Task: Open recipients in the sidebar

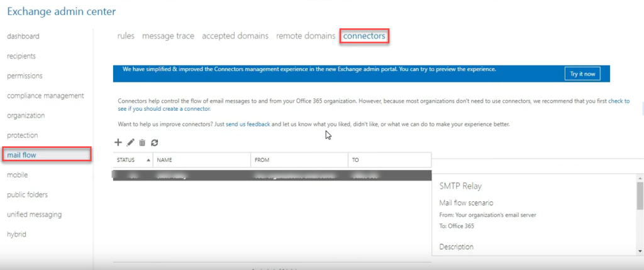Action: (x=21, y=56)
